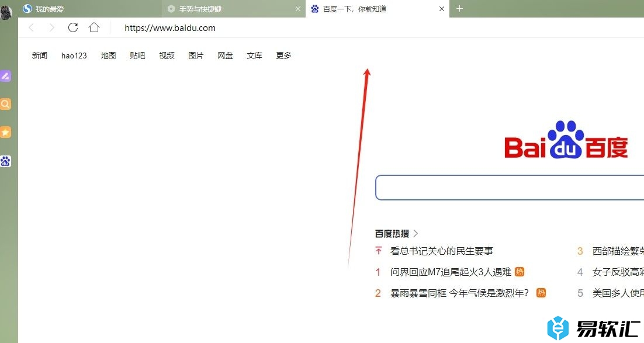The height and width of the screenshot is (343, 644).
Task: Close the 手势与快捷键 tab
Action: (298, 9)
